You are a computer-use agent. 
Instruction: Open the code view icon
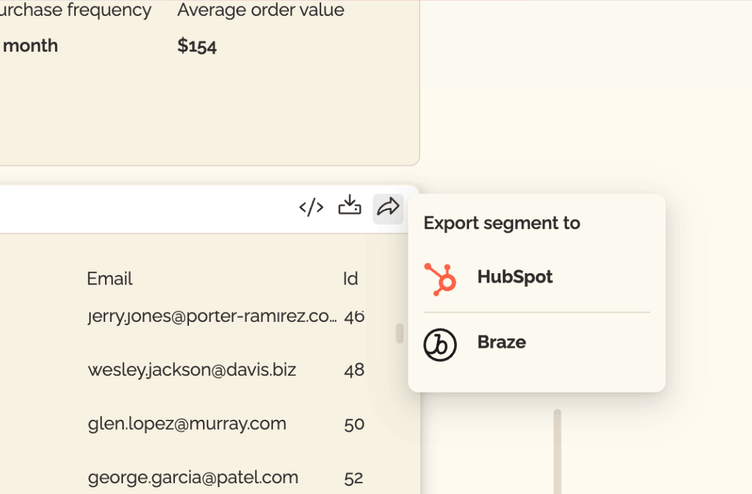311,208
